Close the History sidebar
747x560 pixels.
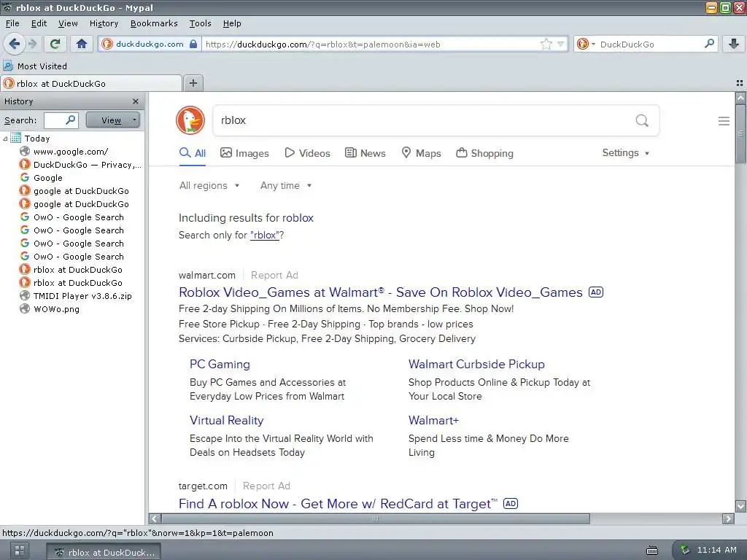(x=135, y=101)
